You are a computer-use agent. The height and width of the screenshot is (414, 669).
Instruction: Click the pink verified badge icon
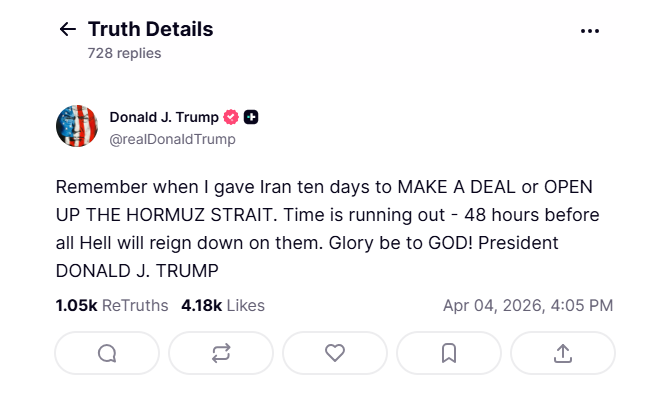tap(230, 117)
